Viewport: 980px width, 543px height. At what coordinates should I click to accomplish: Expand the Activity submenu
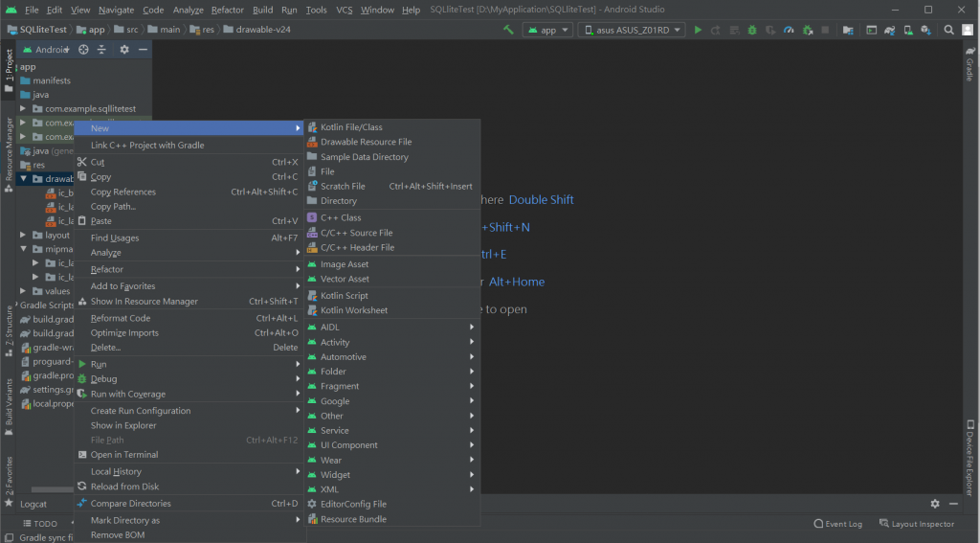click(391, 342)
